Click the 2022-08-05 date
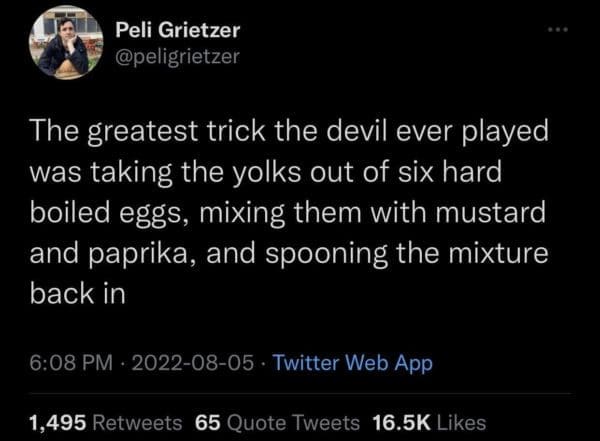The width and height of the screenshot is (600, 441). 191,363
